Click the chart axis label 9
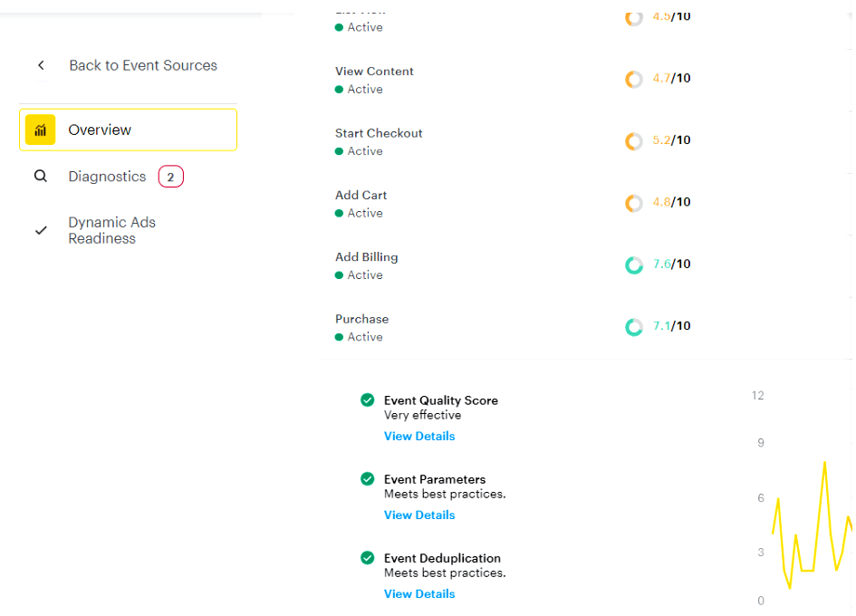The image size is (856, 616). pyautogui.click(x=761, y=443)
